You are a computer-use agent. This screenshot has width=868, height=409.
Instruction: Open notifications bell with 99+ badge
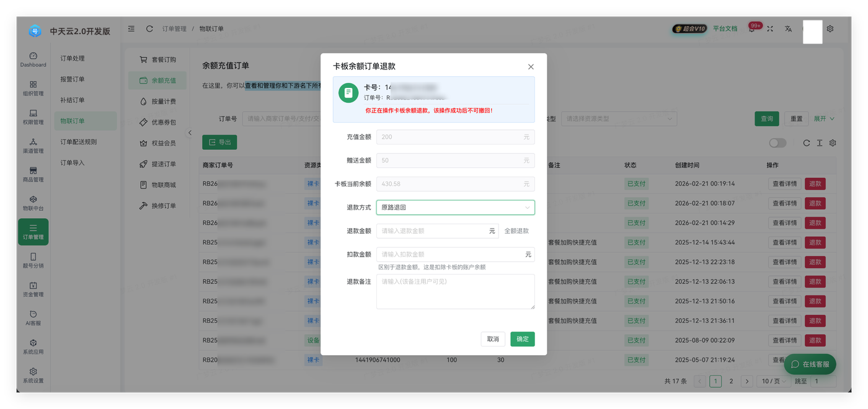(752, 29)
